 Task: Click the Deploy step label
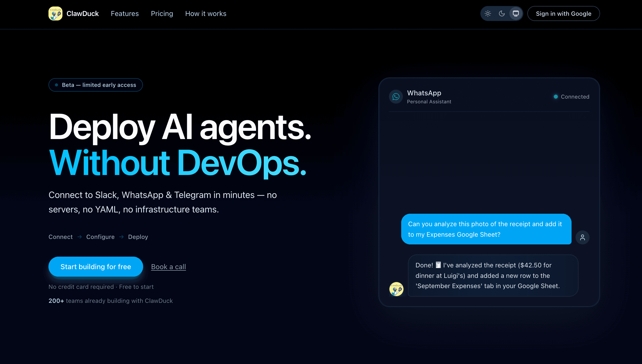tap(138, 237)
